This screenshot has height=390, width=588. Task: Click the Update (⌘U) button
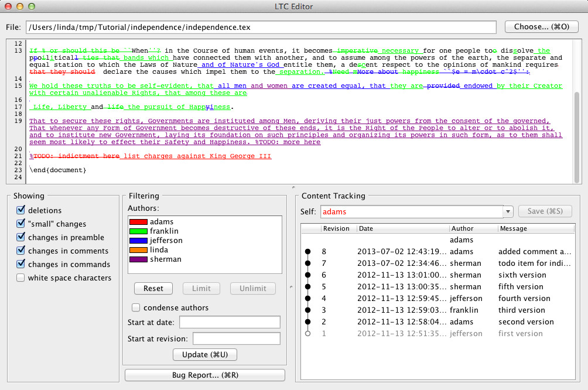click(205, 354)
